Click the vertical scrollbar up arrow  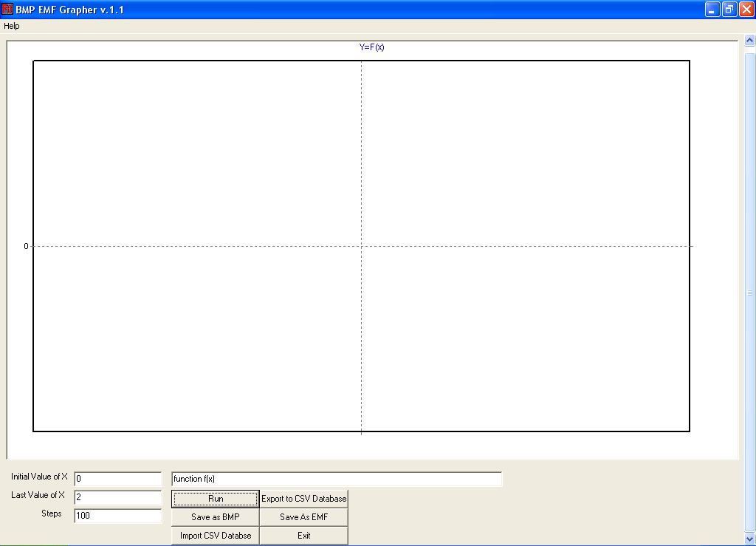750,41
